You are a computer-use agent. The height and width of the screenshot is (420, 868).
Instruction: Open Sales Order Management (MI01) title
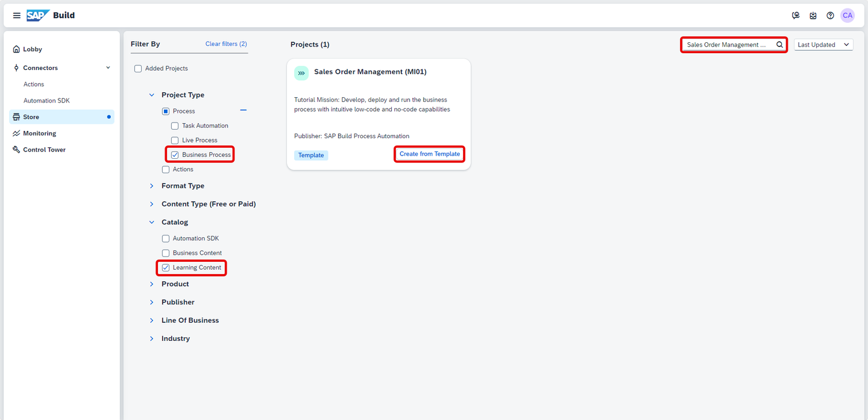(370, 72)
